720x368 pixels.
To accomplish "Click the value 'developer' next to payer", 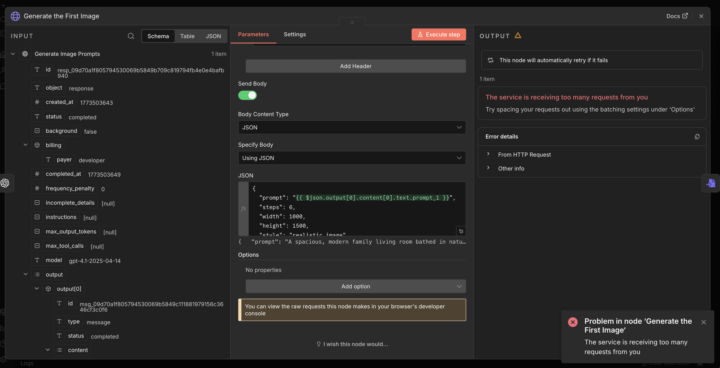I will pyautogui.click(x=92, y=161).
